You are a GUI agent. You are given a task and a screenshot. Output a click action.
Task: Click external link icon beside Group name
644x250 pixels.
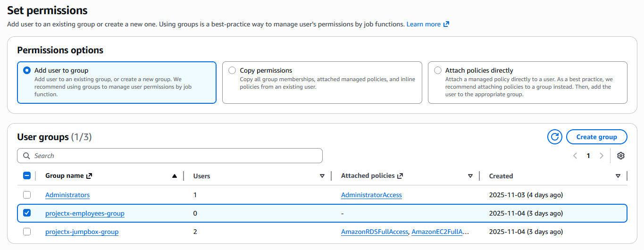pyautogui.click(x=89, y=176)
